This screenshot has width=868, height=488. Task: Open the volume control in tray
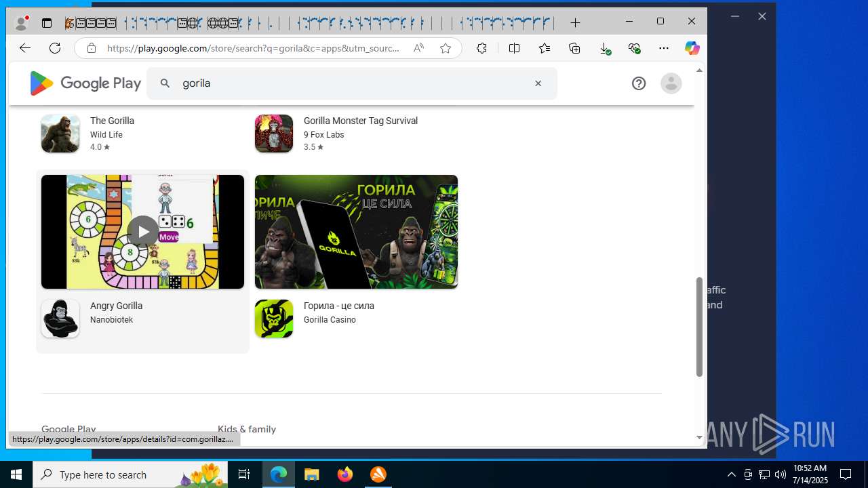[780, 474]
